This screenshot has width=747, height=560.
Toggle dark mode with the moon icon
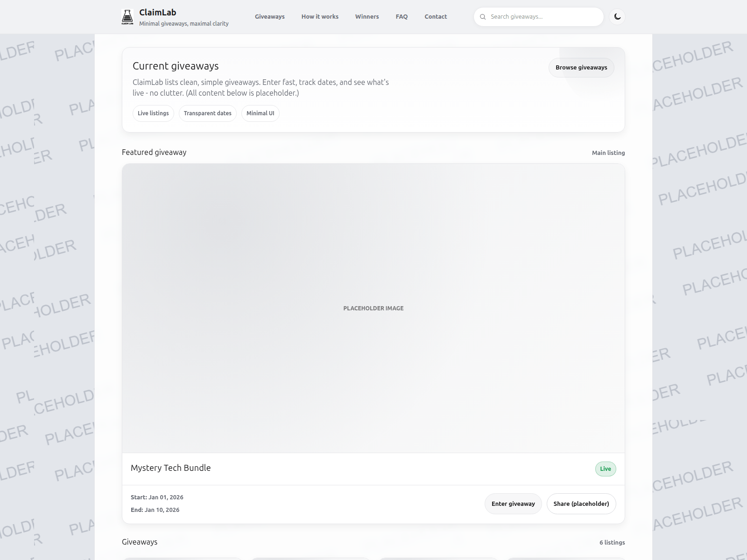617,17
